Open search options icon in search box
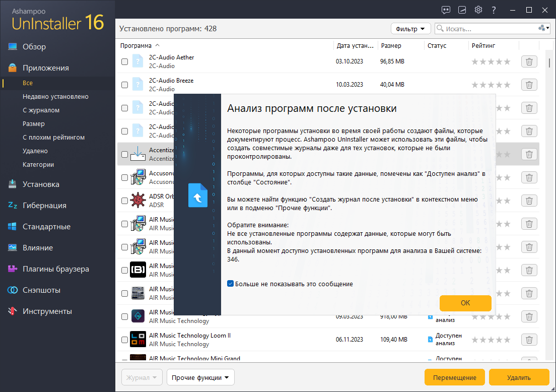 point(543,28)
